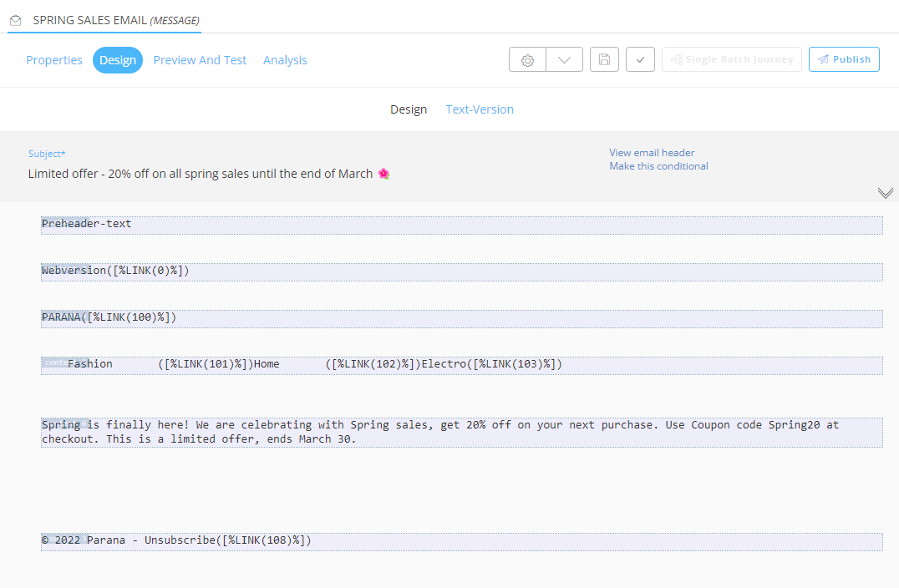Select the Design main tab

[118, 60]
